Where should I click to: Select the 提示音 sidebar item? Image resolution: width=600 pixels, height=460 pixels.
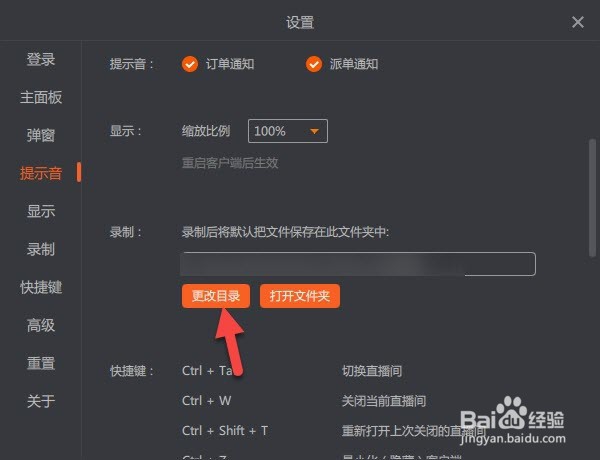[x=41, y=173]
